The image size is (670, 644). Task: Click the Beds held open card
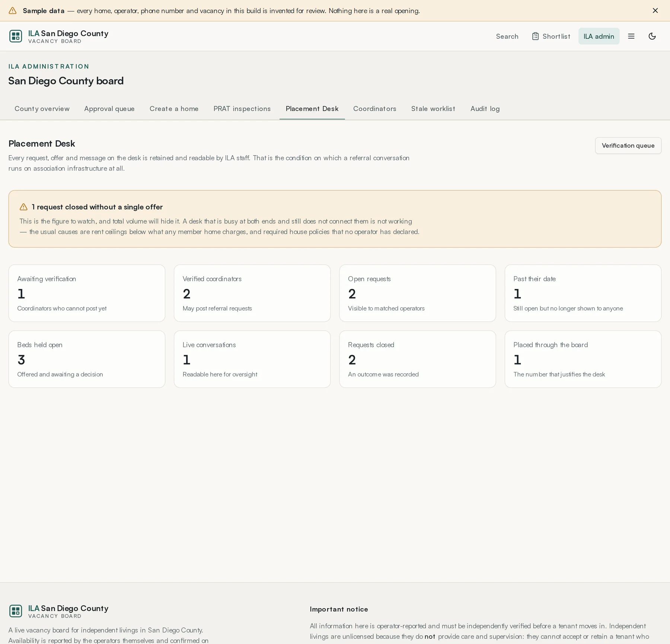(x=87, y=359)
